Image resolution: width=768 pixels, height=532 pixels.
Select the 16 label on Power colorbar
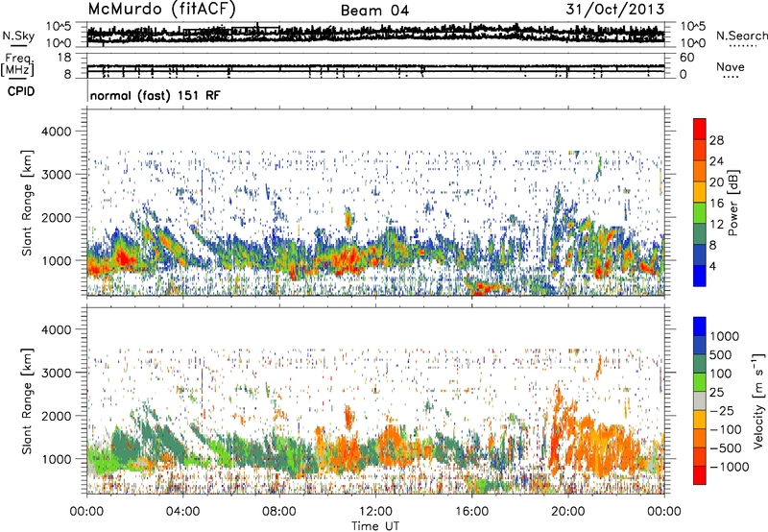point(716,204)
